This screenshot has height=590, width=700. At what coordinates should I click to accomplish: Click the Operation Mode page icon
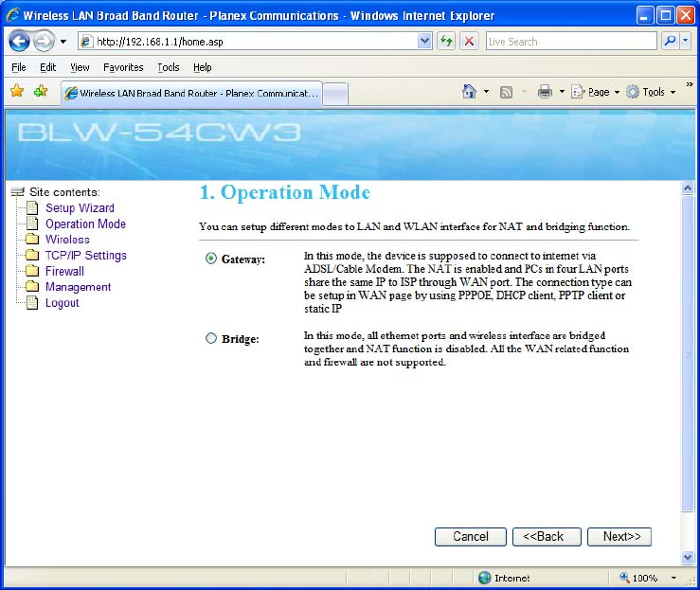click(32, 223)
